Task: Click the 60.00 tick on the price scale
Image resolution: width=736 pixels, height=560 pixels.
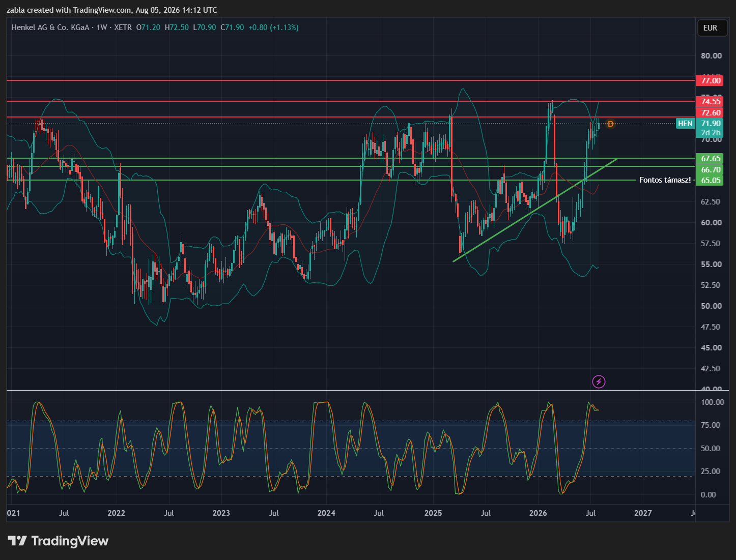Action: pos(711,222)
